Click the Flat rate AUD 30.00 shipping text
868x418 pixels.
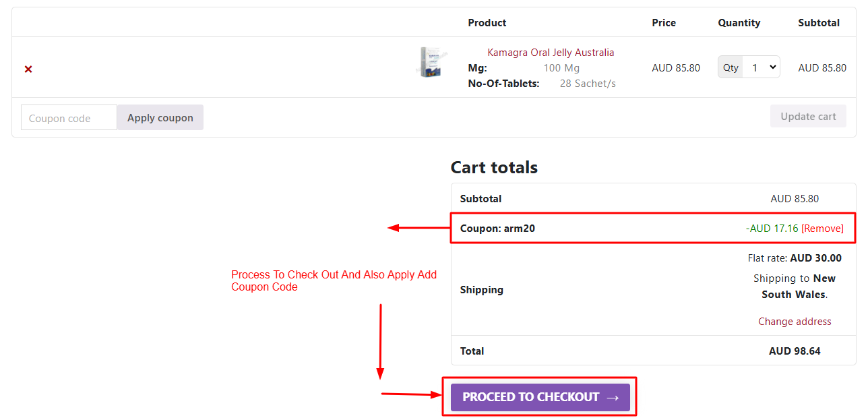[x=795, y=258]
